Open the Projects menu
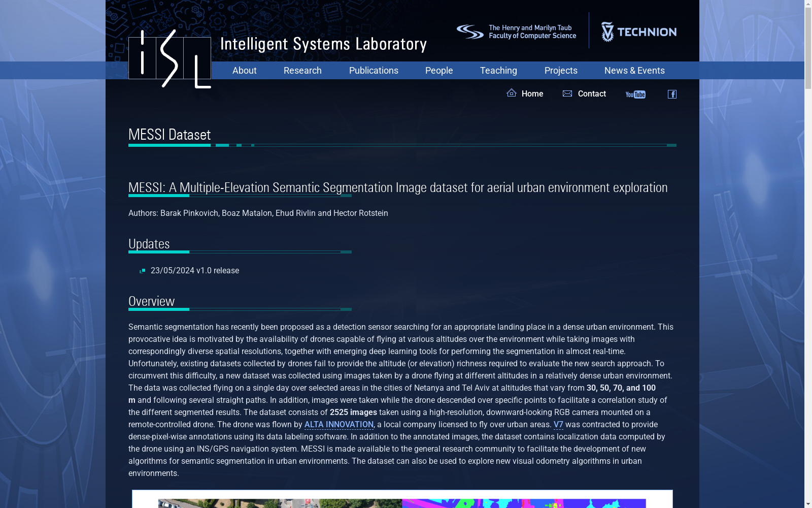Viewport: 812px width, 508px height. point(561,71)
